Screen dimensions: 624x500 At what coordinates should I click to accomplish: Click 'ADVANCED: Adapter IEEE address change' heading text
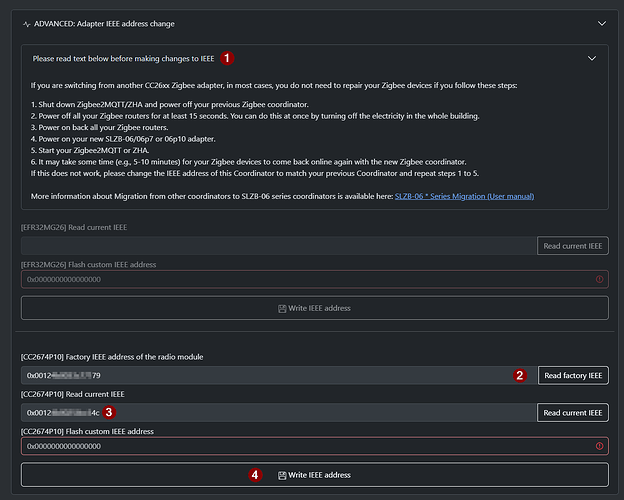coord(104,24)
